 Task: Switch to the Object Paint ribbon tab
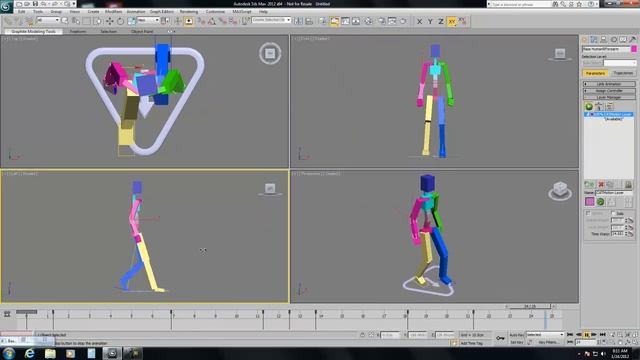(x=142, y=31)
